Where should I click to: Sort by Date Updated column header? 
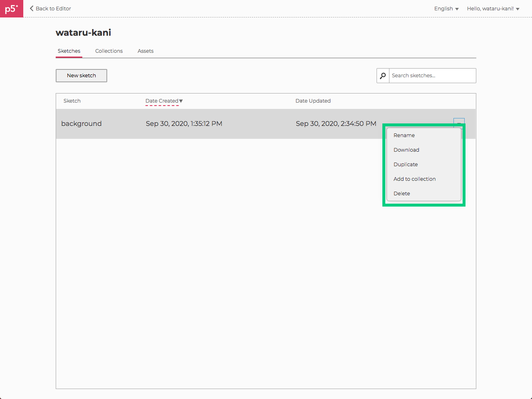313,101
